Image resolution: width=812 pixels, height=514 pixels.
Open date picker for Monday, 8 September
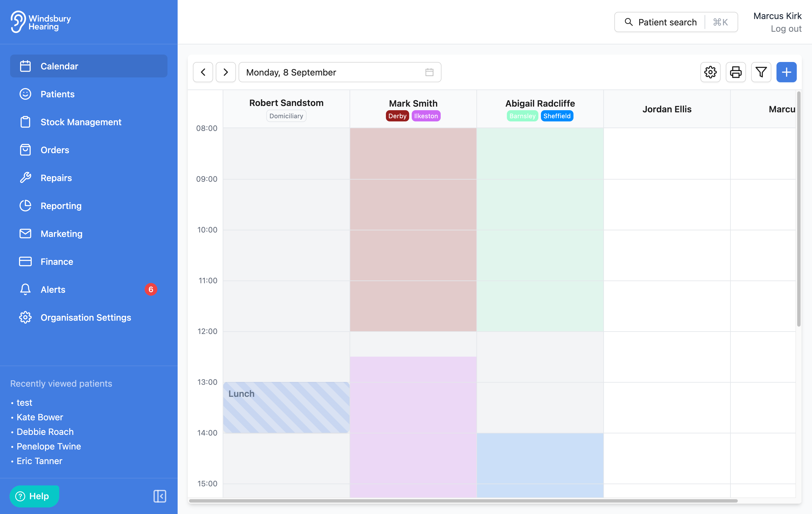click(340, 72)
